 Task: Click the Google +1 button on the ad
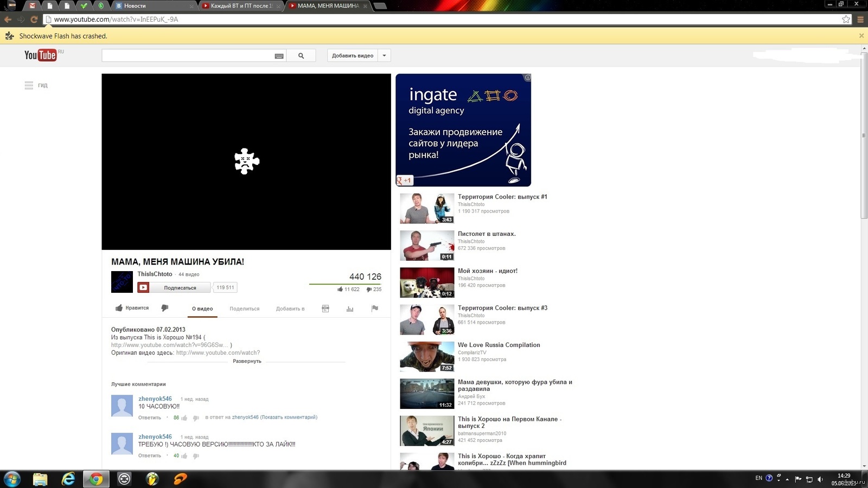coord(405,180)
